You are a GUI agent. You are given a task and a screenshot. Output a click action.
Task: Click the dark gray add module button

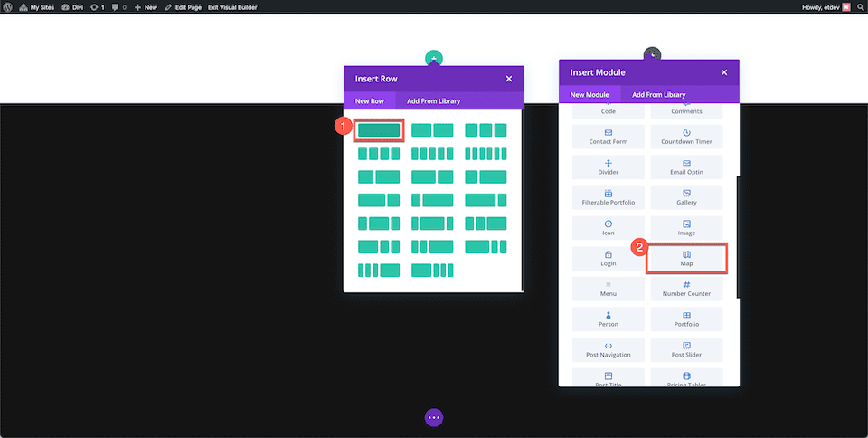coord(652,53)
